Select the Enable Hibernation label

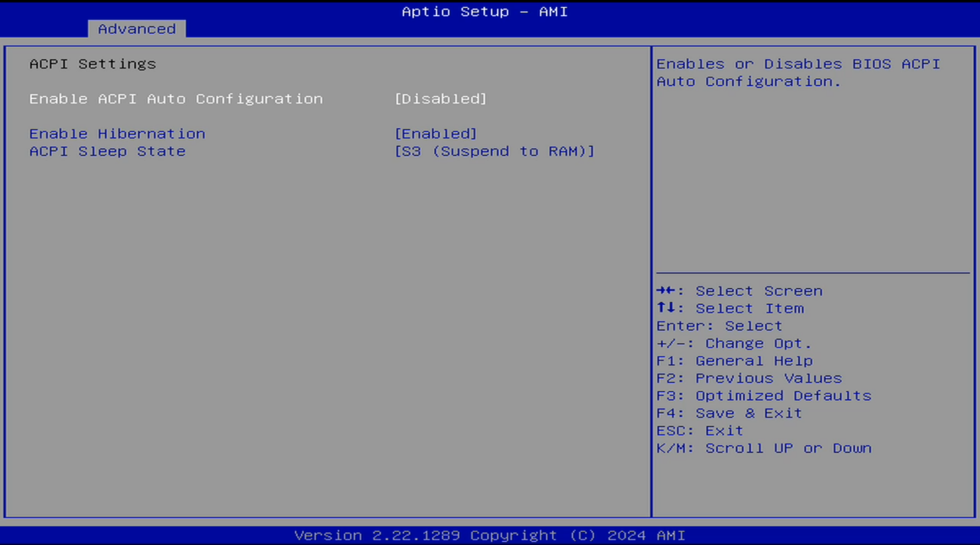[117, 134]
